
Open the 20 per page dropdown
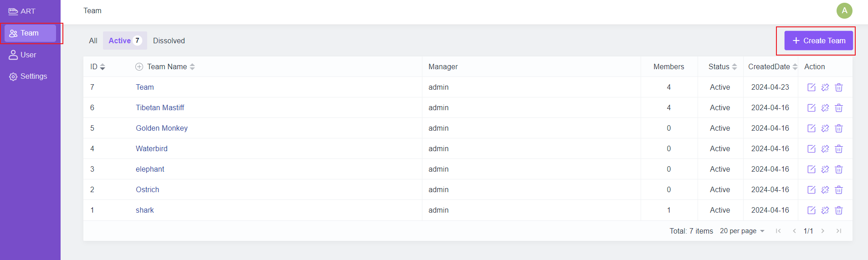[742, 231]
